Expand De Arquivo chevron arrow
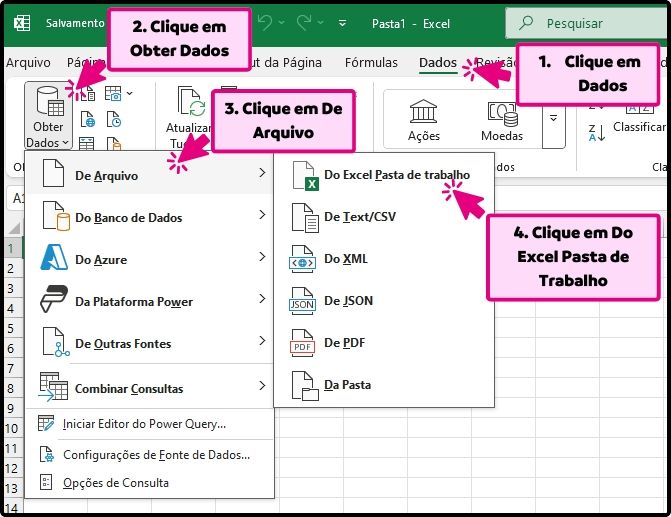The height and width of the screenshot is (517, 671). point(262,173)
